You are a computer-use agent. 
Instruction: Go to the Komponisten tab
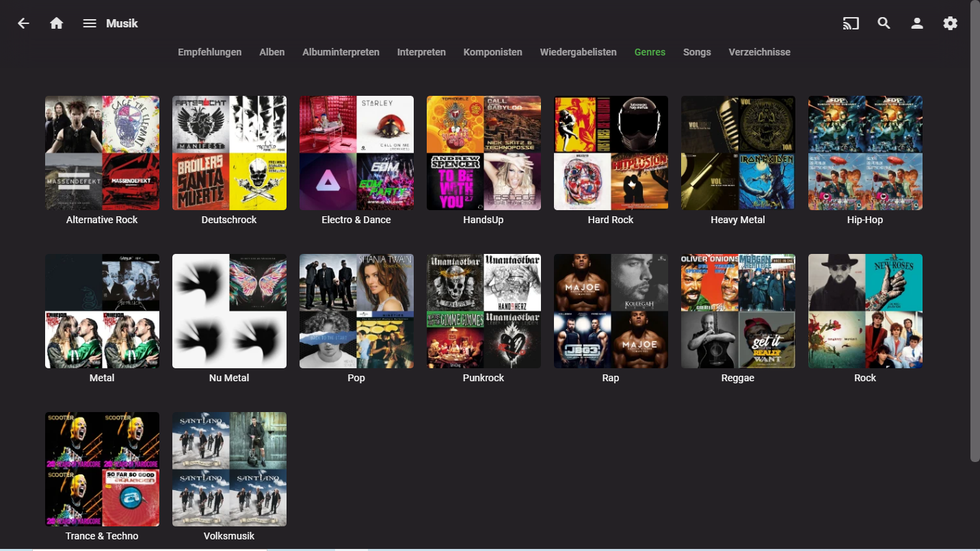pos(493,52)
